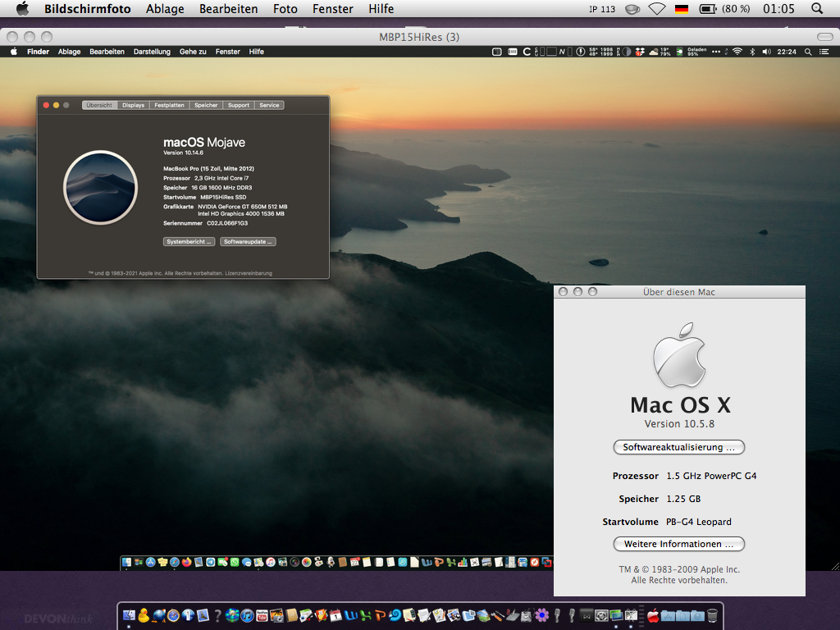The height and width of the screenshot is (630, 840).
Task: Open Photos in the Mojave dock
Action: tap(307, 562)
